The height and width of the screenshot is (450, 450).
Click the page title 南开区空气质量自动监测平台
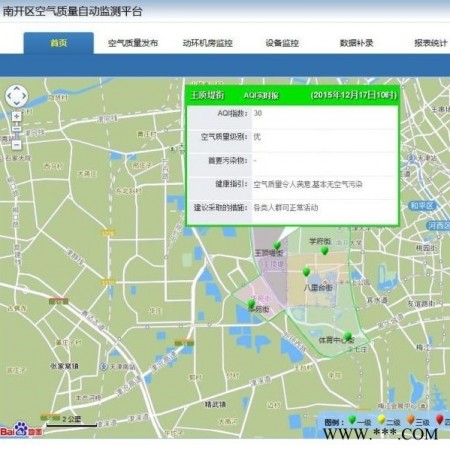click(73, 11)
